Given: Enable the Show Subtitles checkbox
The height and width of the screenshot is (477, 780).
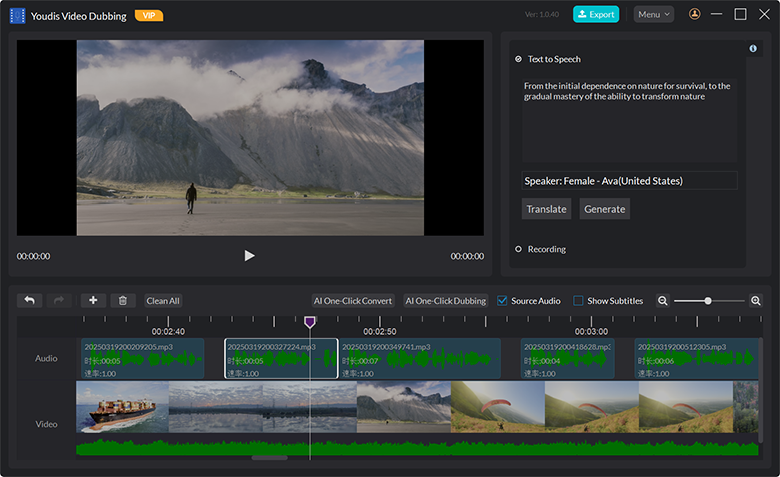Looking at the screenshot, I should [x=578, y=300].
